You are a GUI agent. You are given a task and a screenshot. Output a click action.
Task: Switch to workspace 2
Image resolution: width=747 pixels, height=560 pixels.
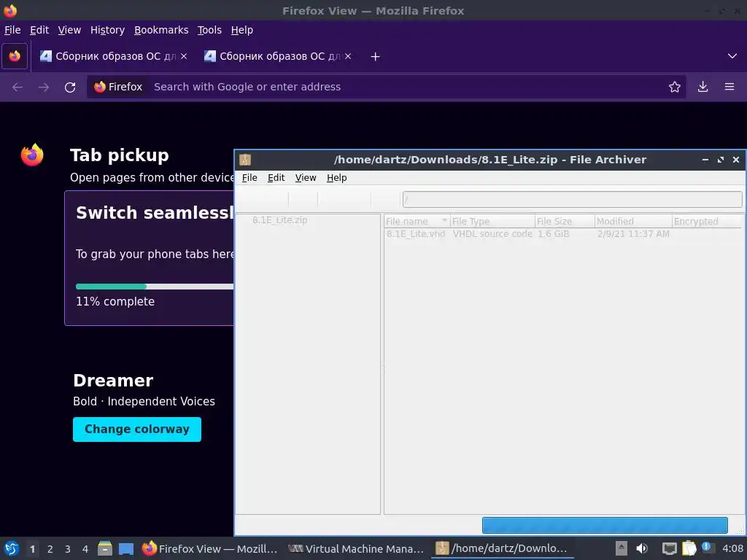click(50, 549)
